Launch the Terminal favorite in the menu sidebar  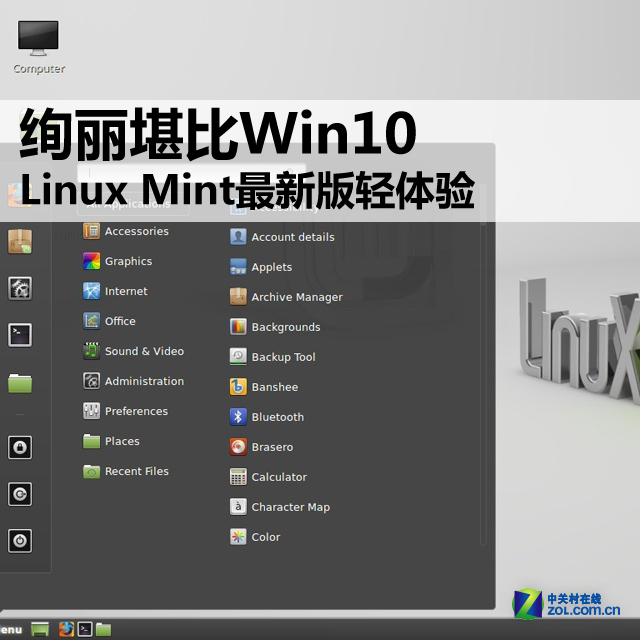[20, 335]
